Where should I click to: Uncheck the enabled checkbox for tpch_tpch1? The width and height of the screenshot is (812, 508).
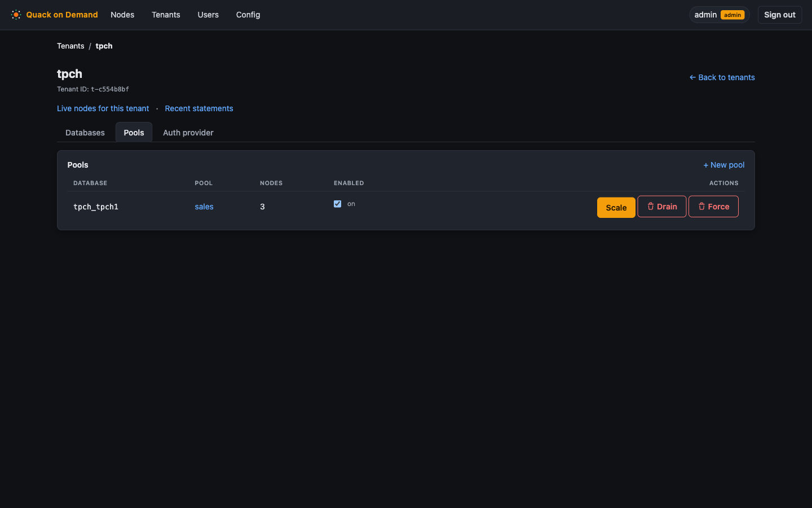(337, 204)
